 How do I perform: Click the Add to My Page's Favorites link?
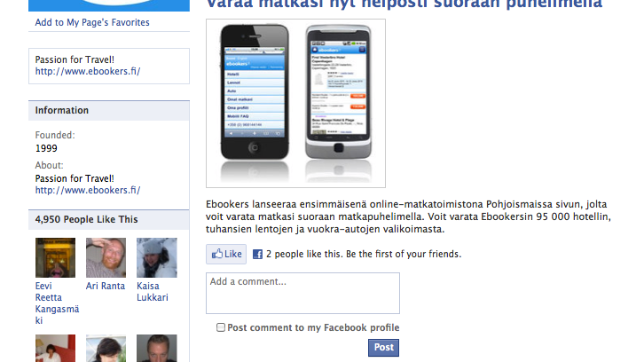point(92,22)
